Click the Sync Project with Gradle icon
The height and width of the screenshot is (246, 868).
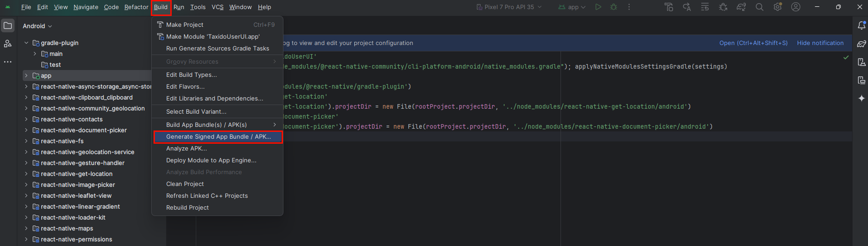pos(741,7)
